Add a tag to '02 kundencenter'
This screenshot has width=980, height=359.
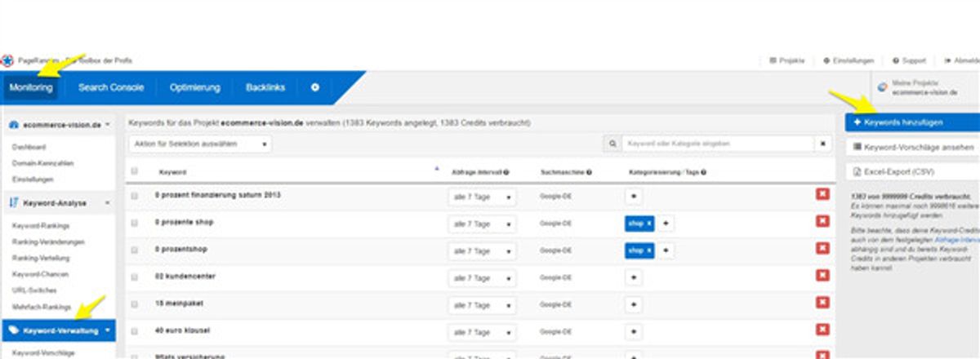click(x=633, y=277)
